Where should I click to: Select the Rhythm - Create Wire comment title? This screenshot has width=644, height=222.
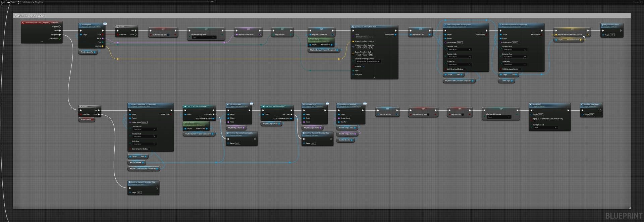pos(29,16)
